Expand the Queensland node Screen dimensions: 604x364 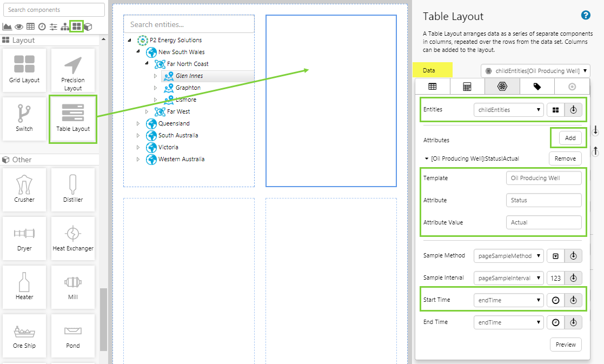click(x=138, y=124)
